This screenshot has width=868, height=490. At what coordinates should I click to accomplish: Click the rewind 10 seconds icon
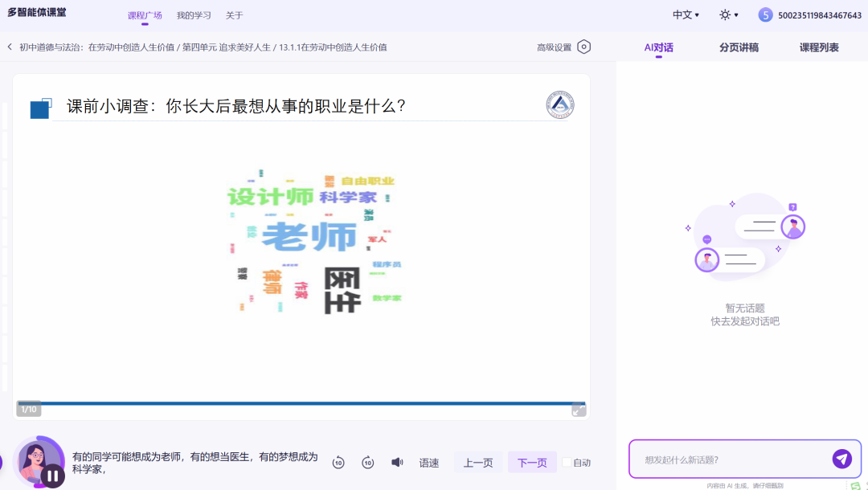338,462
